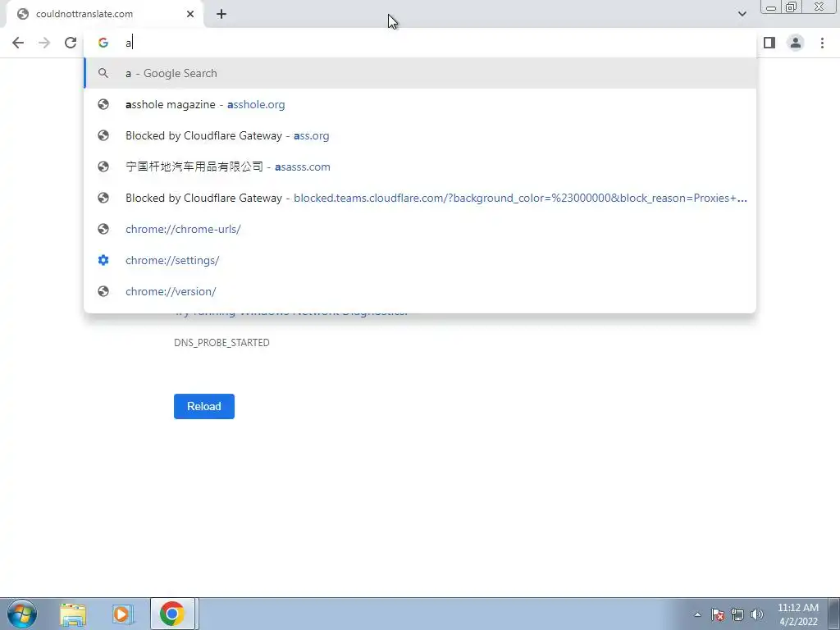Choose the 'a - Google Search' suggestion
The width and height of the screenshot is (840, 630).
(x=420, y=73)
